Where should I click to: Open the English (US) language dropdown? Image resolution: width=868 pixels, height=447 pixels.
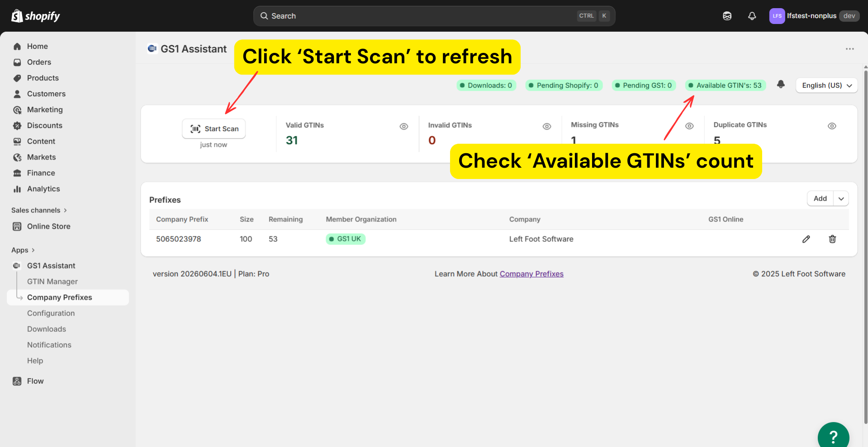pos(826,85)
